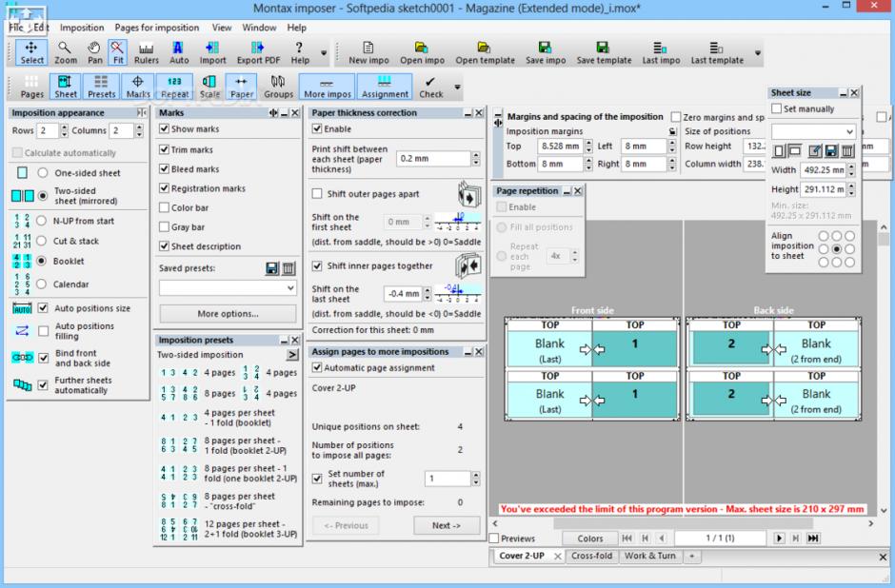Viewport: 895px width, 588px height.
Task: Enable the Color bar checkbox
Action: (x=165, y=207)
